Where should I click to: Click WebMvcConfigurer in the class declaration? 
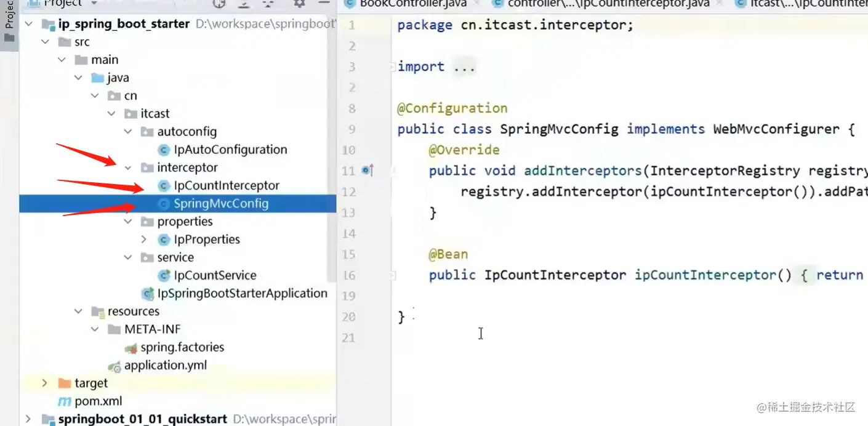pyautogui.click(x=776, y=129)
